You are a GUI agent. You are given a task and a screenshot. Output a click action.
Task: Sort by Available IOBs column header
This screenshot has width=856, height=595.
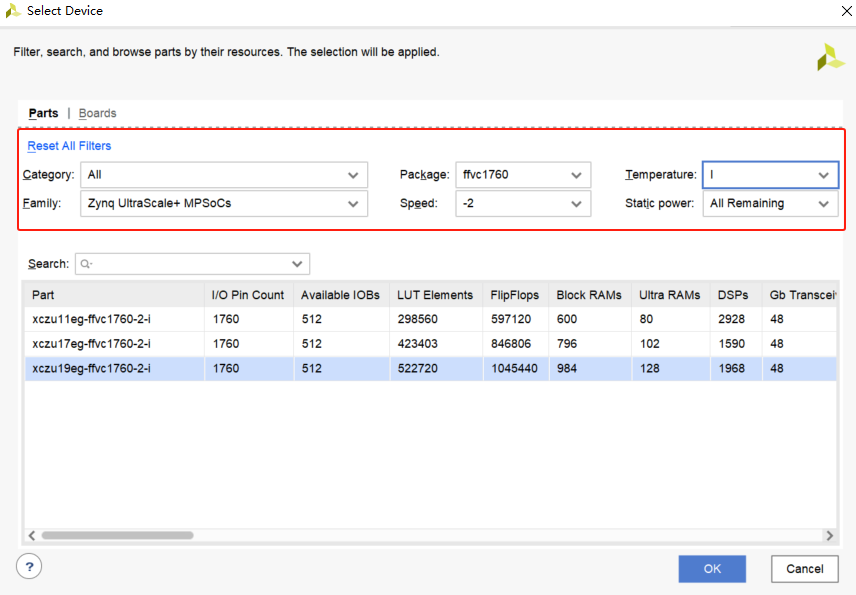[341, 295]
